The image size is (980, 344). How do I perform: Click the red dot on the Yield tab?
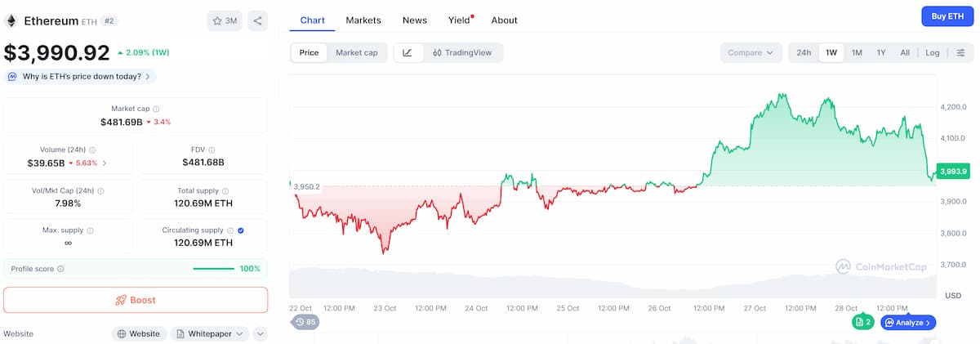pos(472,16)
